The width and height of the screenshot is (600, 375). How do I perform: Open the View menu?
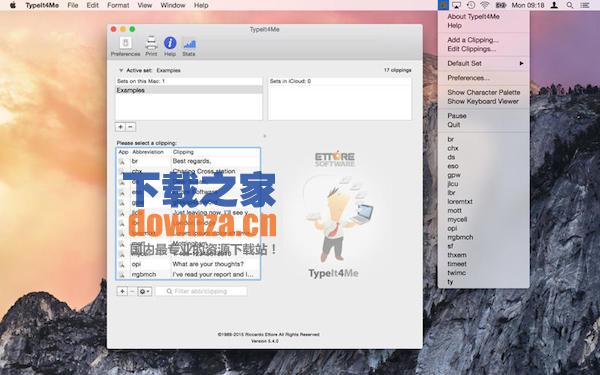(145, 5)
